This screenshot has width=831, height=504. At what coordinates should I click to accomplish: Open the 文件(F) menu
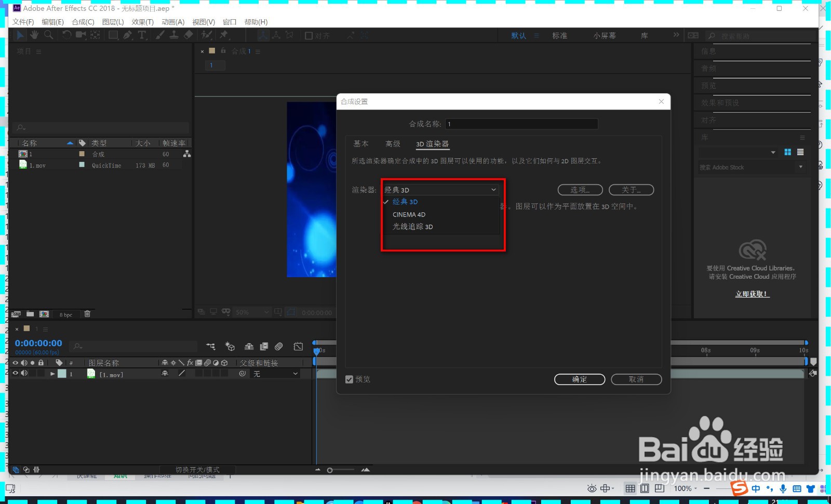pyautogui.click(x=23, y=22)
